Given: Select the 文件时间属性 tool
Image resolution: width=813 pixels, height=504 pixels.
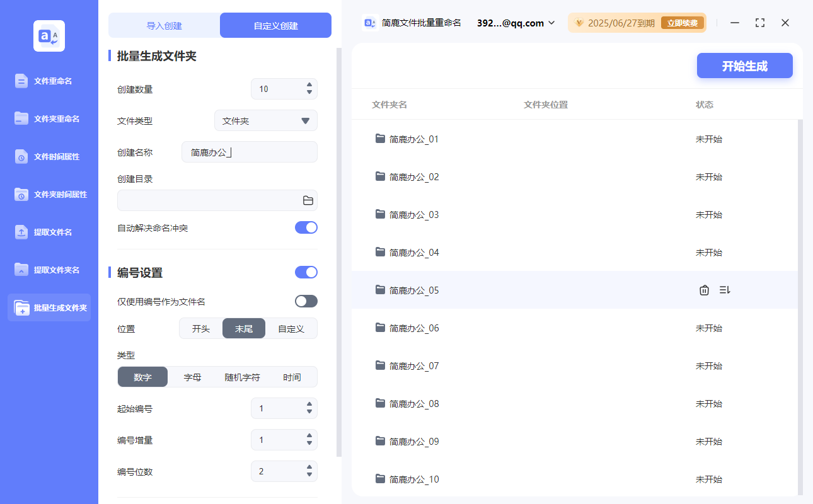Looking at the screenshot, I should (49, 156).
